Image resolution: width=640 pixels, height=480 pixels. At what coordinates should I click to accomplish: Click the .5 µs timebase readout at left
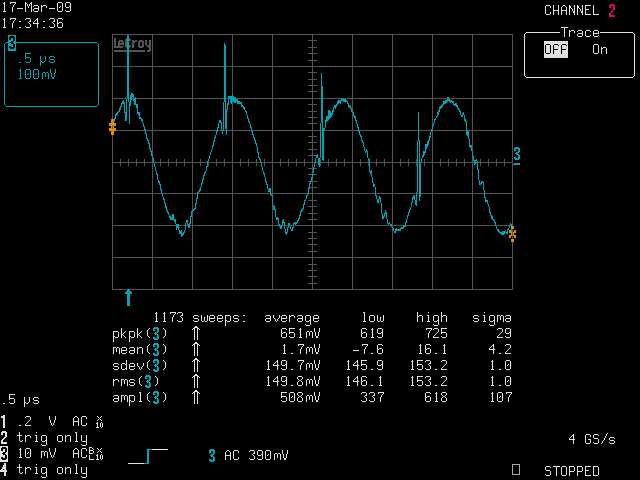click(x=20, y=400)
